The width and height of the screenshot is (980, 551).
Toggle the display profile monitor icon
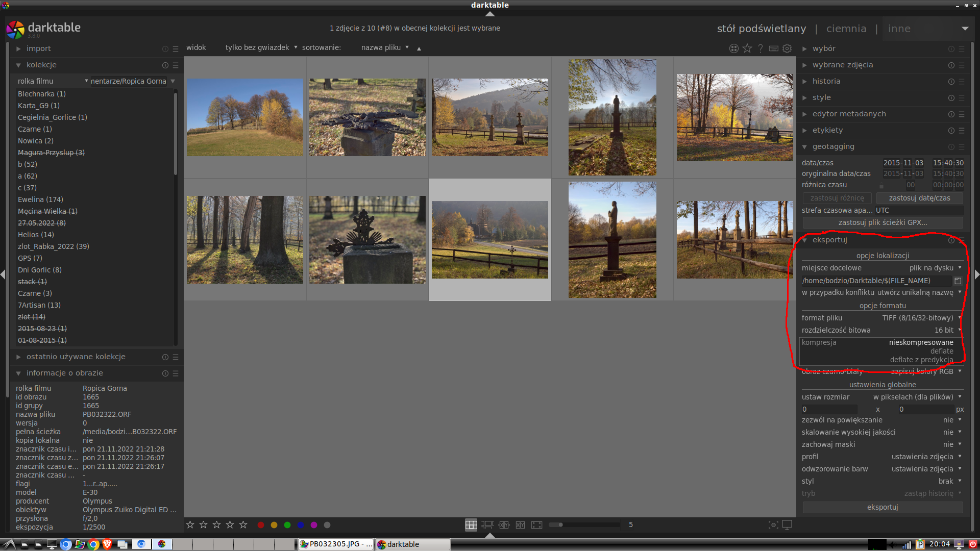[x=787, y=524]
